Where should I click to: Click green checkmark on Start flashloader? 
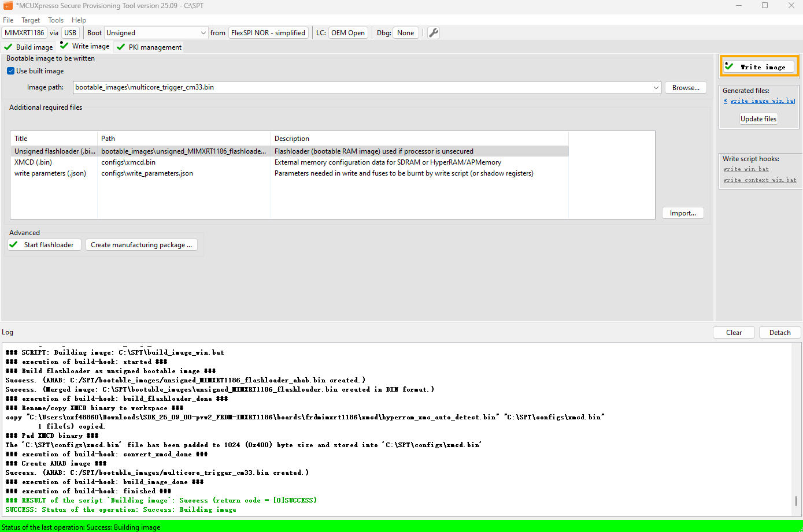tap(14, 245)
